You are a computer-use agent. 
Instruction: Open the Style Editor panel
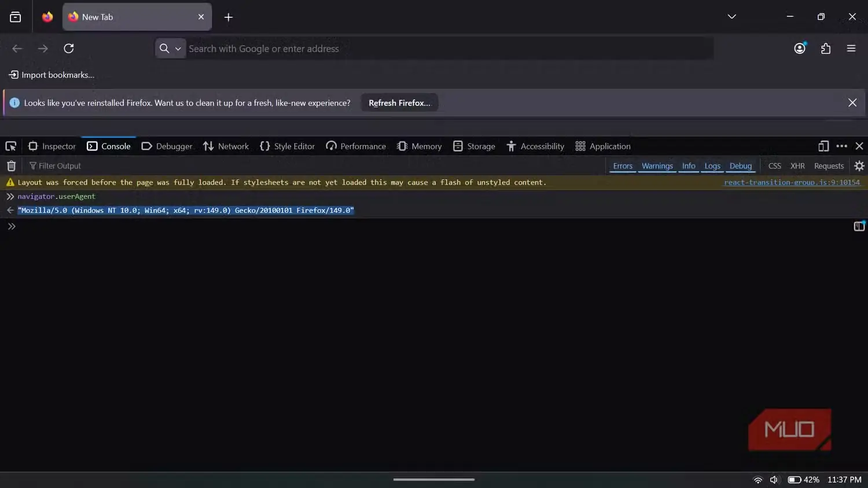287,146
